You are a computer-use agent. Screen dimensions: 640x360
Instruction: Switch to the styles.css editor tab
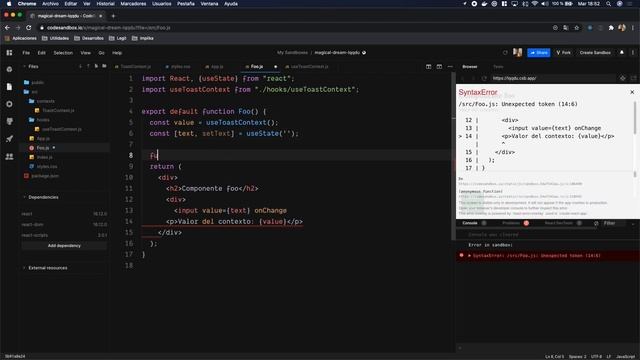click(178, 67)
